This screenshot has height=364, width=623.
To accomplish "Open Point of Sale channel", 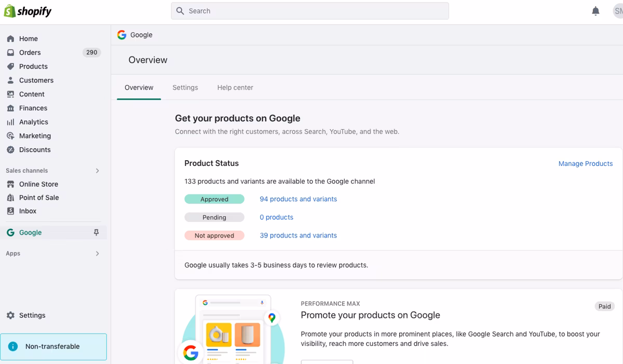I will (39, 198).
